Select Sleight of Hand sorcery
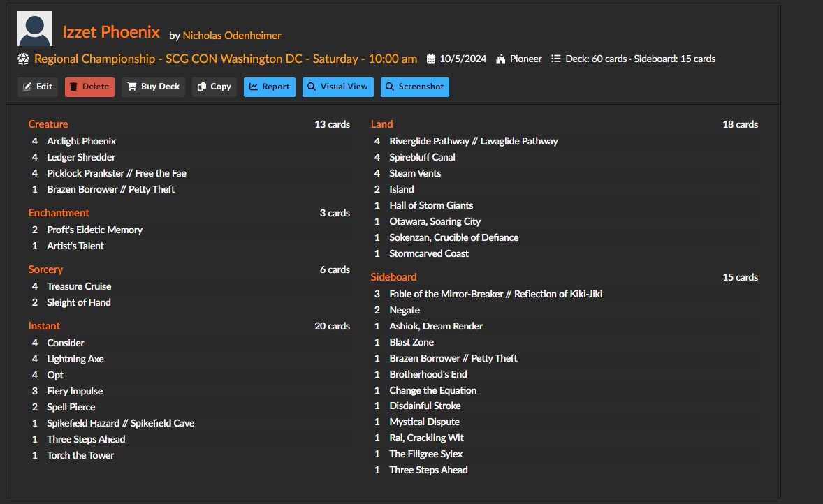The height and width of the screenshot is (504, 823). [79, 303]
